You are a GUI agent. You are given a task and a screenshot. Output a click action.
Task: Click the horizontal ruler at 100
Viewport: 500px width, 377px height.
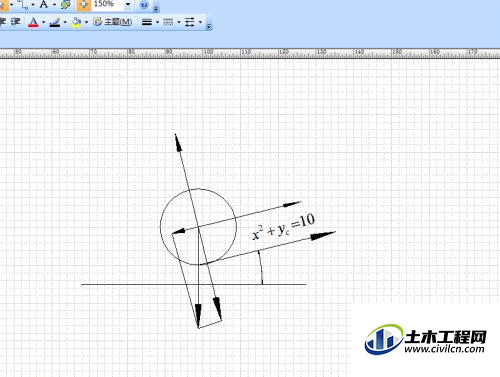coord(208,52)
